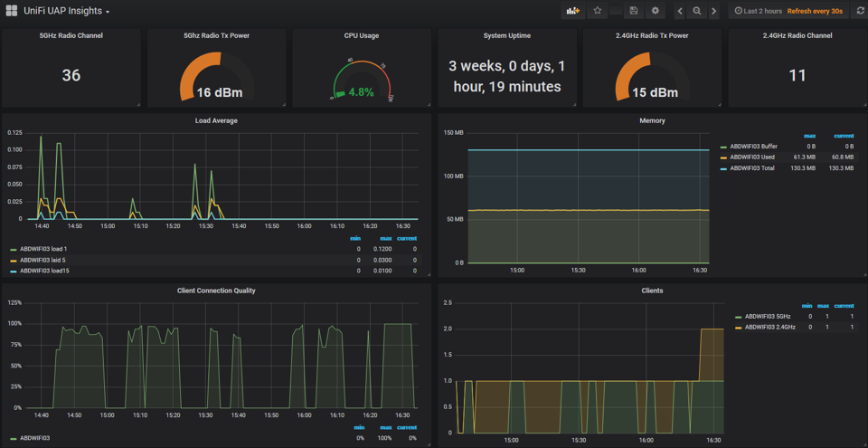The image size is (868, 448).
Task: Open the Memory panel title menu
Action: (x=652, y=120)
